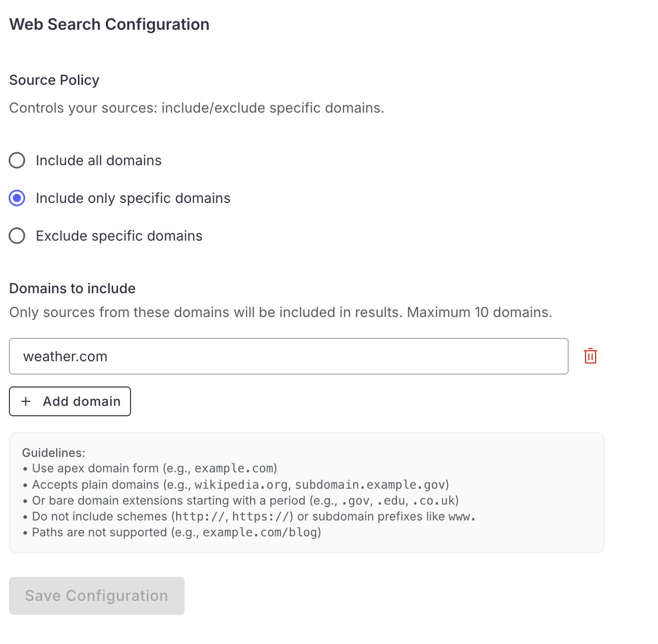Focus the weather.com domain input field

coord(288,356)
